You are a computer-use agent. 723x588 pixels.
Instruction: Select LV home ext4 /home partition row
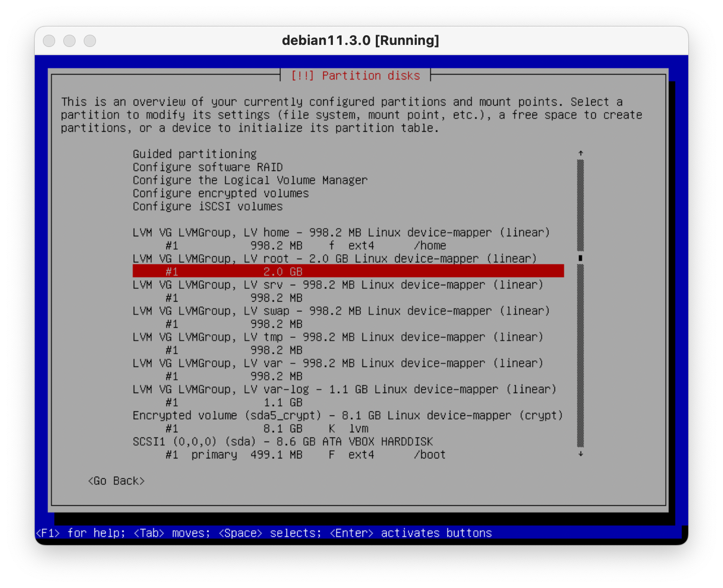[x=305, y=246]
